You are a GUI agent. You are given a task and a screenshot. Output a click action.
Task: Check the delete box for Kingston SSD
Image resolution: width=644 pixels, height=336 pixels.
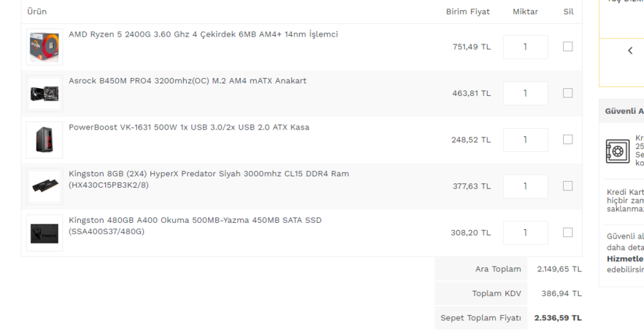tap(568, 232)
